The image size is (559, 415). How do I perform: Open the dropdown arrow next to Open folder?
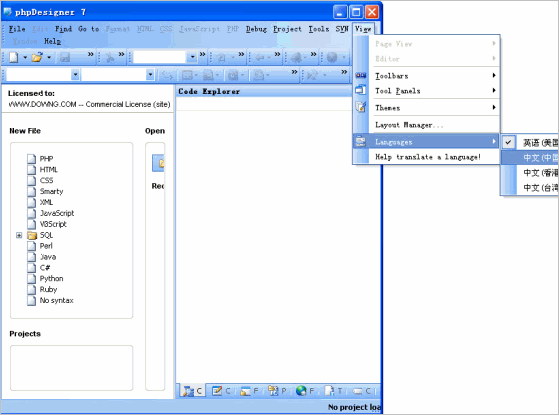[x=49, y=57]
